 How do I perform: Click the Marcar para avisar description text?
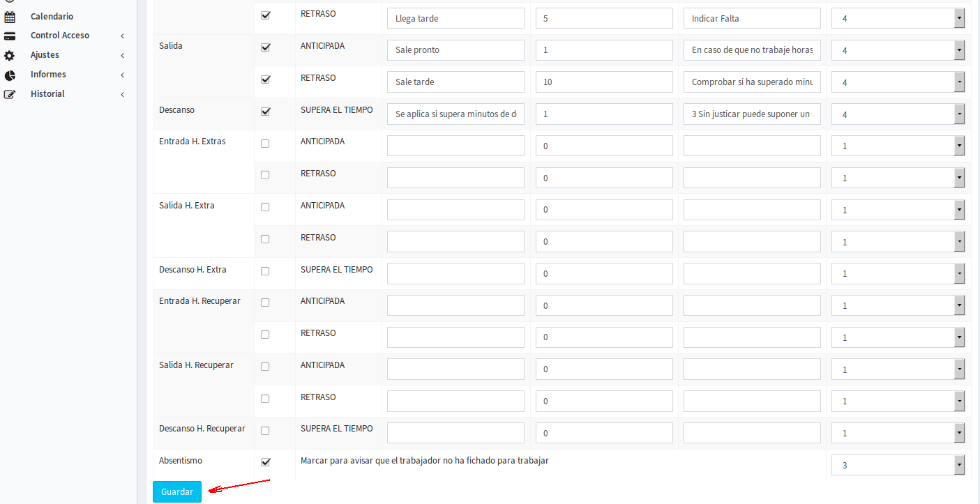(425, 461)
